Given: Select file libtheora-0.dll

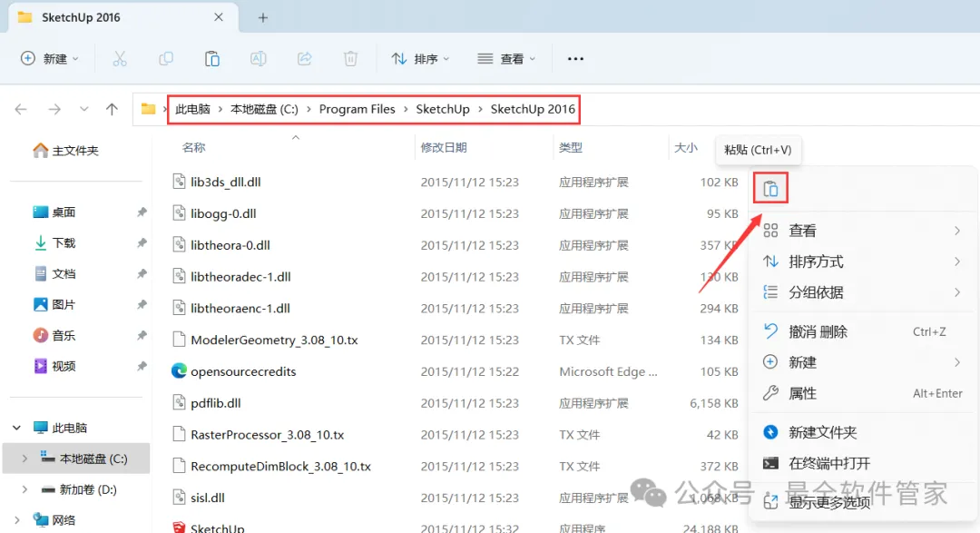Looking at the screenshot, I should click(230, 245).
